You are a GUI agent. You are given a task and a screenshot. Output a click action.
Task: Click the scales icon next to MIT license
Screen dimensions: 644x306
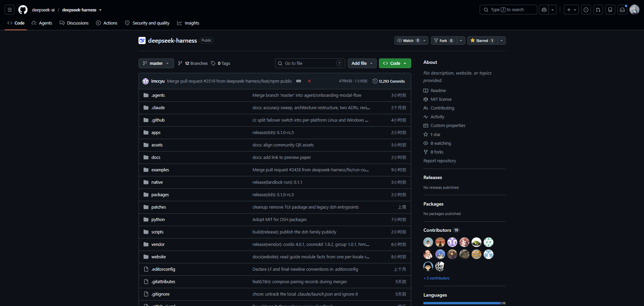(426, 99)
